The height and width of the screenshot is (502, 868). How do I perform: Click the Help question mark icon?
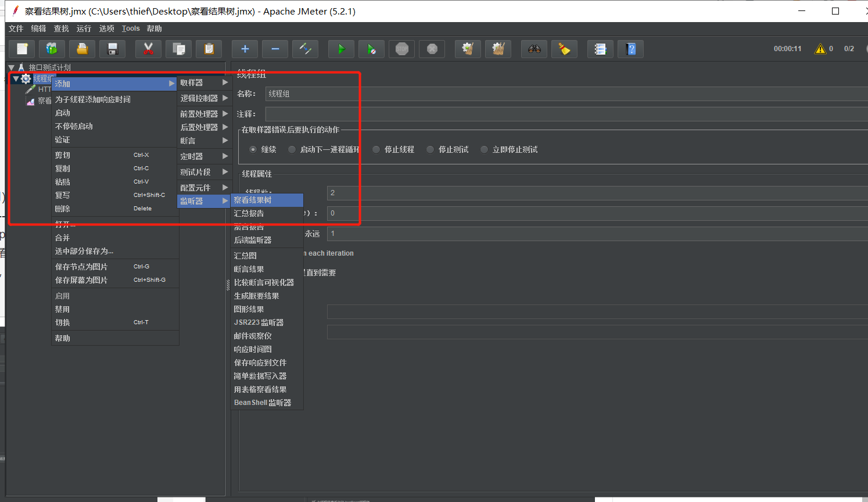click(631, 49)
